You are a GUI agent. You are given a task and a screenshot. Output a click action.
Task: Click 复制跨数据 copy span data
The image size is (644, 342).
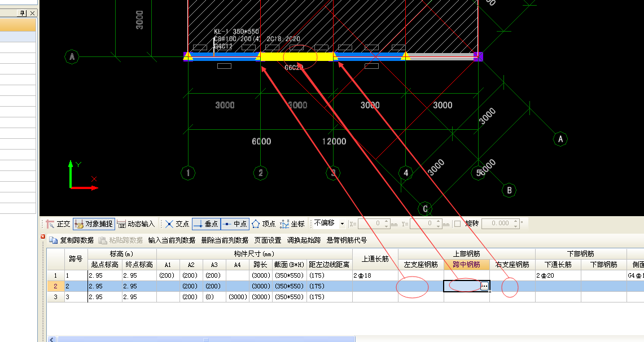click(72, 240)
